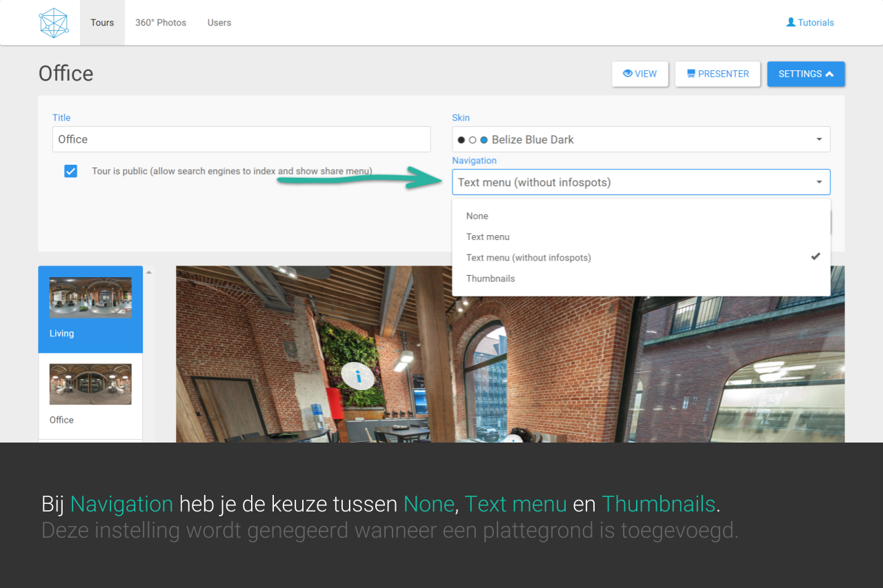Choose Thumbnails navigation option
This screenshot has height=588, width=883.
(x=490, y=278)
